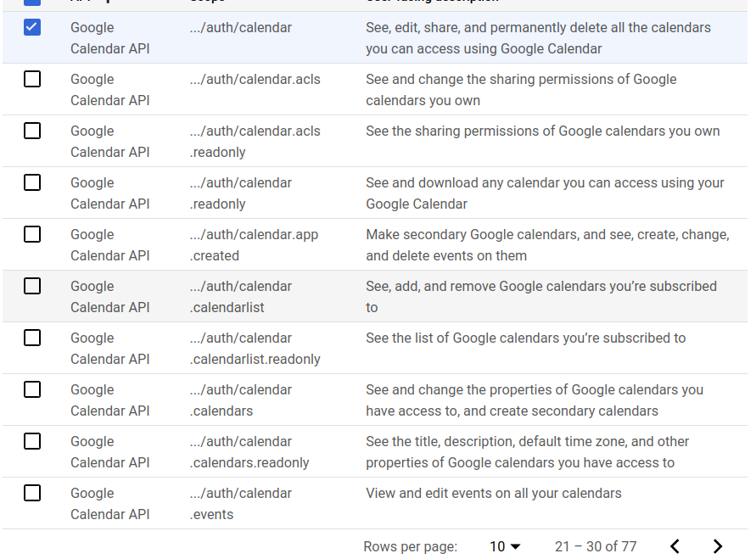Click 'See the sharing permissions of Google calendars you own'
This screenshot has width=756, height=559.
[x=542, y=131]
